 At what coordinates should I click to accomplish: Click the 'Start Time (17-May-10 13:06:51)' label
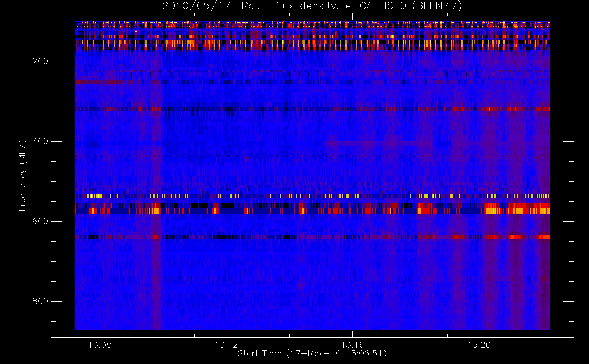(312, 353)
